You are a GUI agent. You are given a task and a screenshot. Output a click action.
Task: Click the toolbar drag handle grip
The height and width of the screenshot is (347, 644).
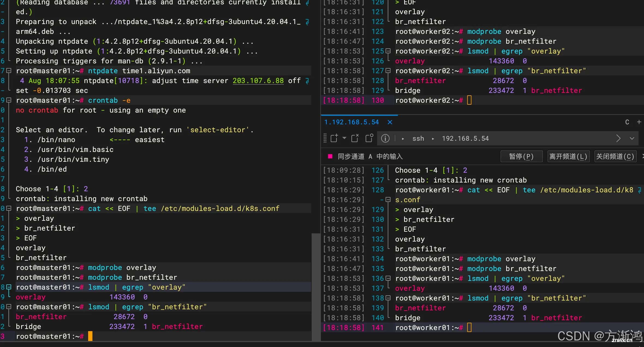point(325,138)
